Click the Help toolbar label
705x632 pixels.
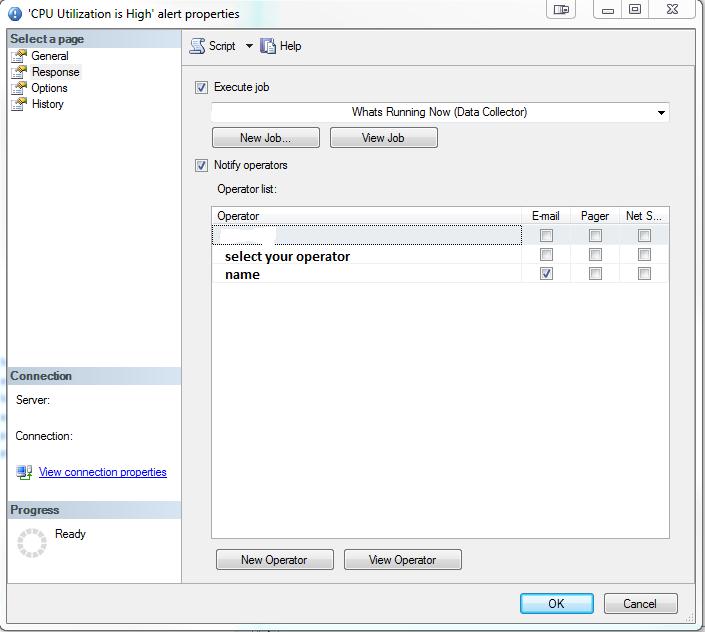(290, 46)
